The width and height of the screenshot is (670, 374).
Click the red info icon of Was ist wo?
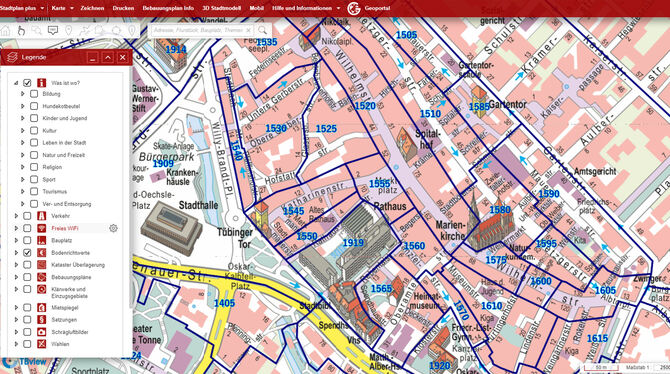coord(41,83)
